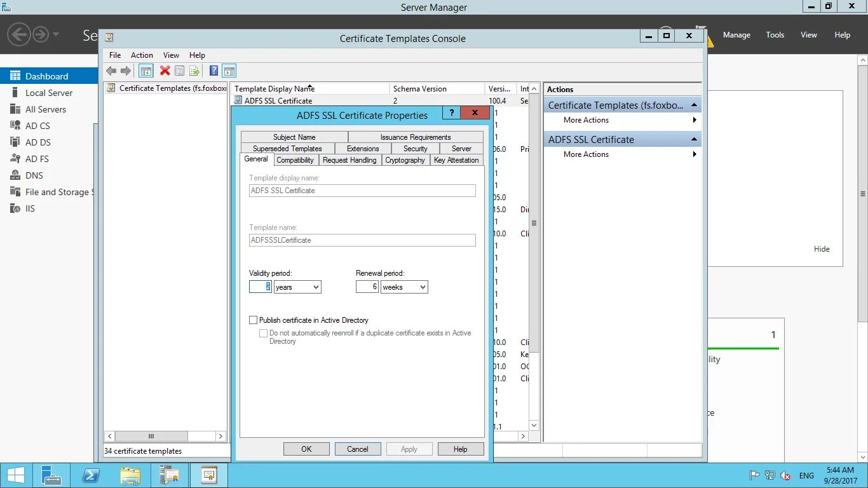Open the File menu
Image resolution: width=868 pixels, height=488 pixels.
click(115, 55)
